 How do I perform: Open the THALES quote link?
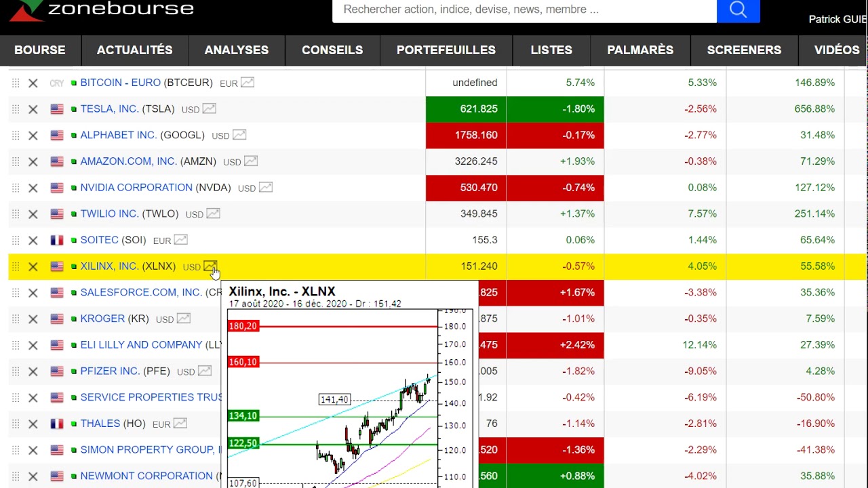click(100, 424)
